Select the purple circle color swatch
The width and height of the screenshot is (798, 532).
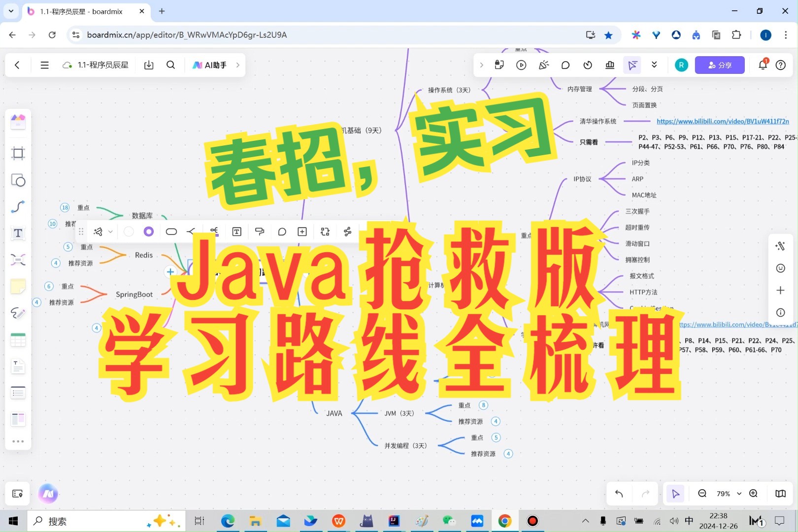click(x=149, y=232)
